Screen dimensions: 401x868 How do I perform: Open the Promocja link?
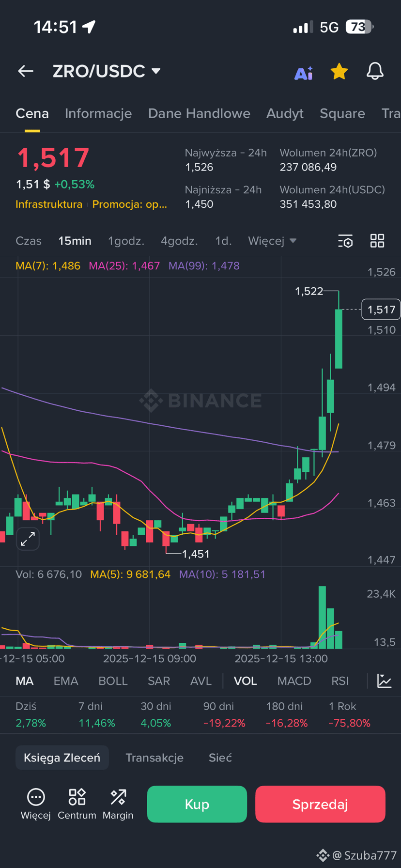[x=130, y=204]
